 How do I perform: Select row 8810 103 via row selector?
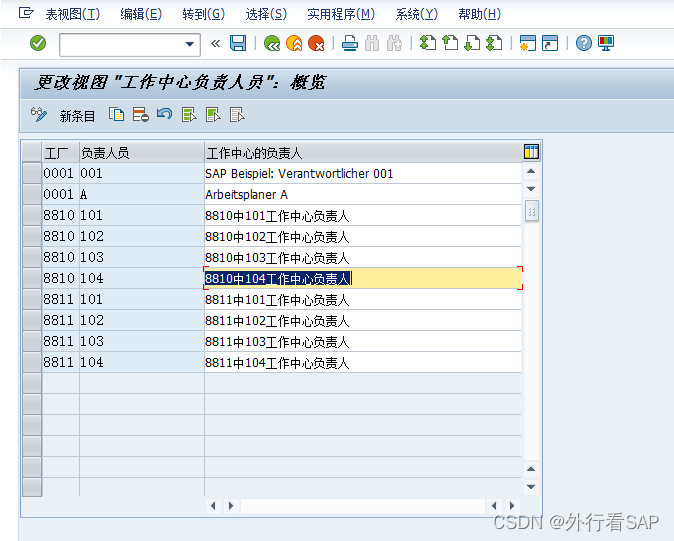[x=32, y=257]
